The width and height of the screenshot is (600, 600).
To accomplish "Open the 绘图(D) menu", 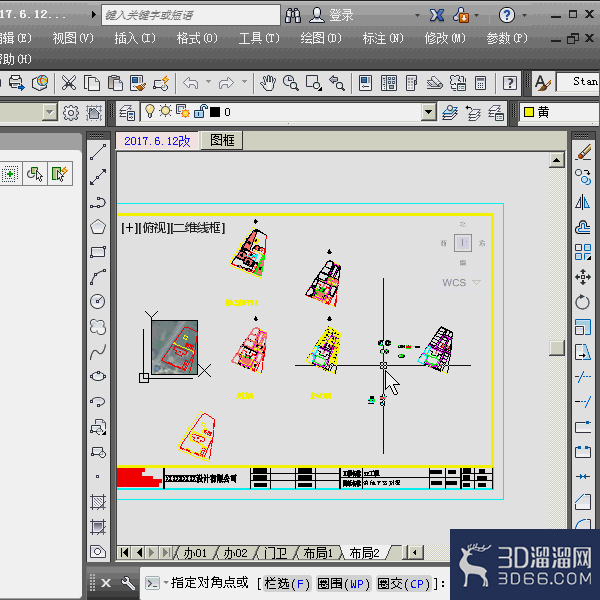I will pyautogui.click(x=321, y=38).
